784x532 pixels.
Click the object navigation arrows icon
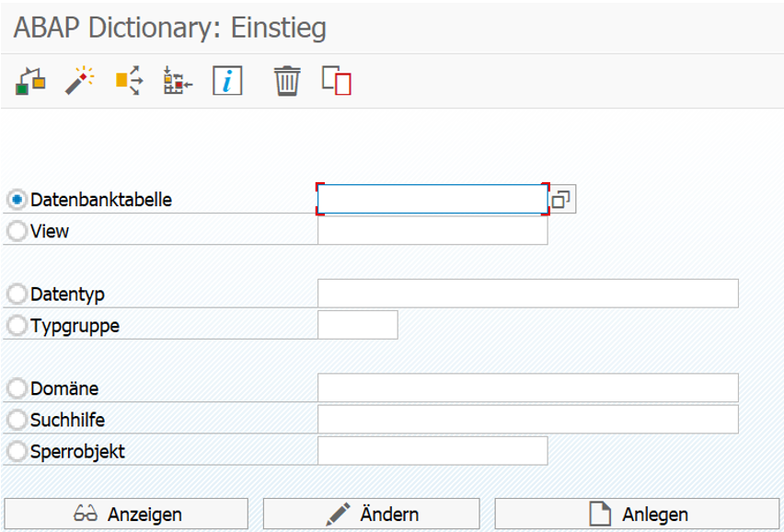(x=130, y=80)
